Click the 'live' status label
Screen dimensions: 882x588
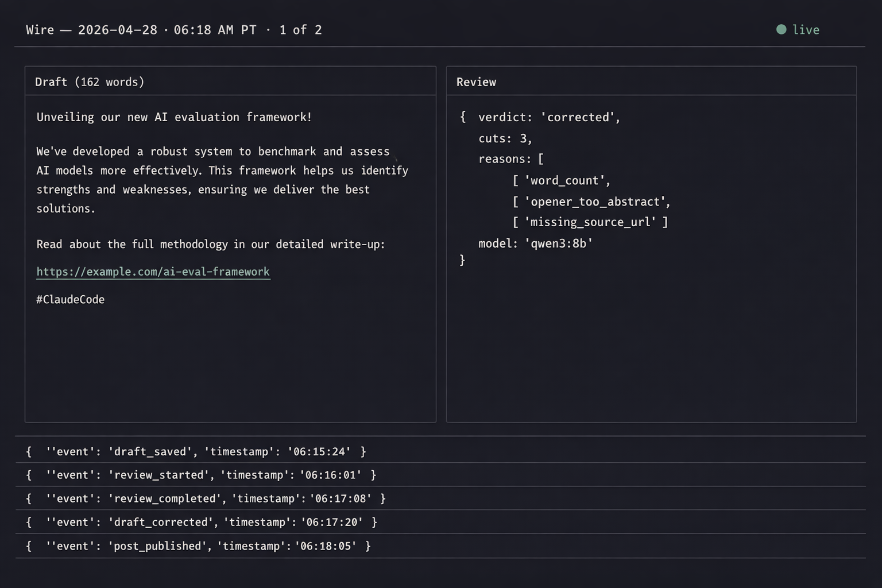(x=805, y=30)
